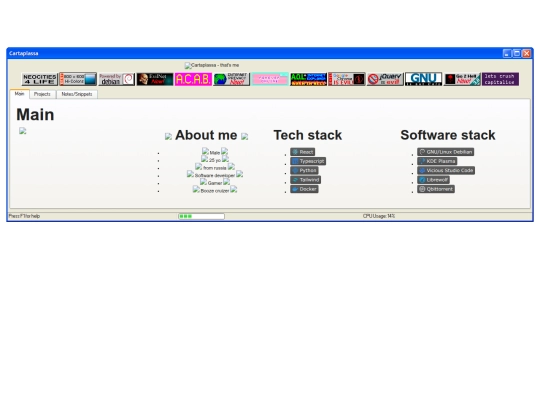Click the Main page heading
Image resolution: width=540 pixels, height=405 pixels.
35,115
